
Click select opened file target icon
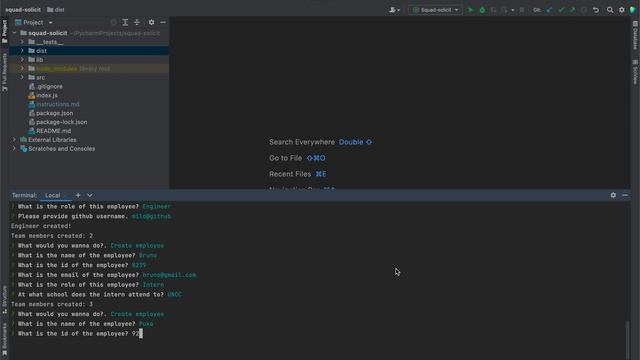[113, 22]
